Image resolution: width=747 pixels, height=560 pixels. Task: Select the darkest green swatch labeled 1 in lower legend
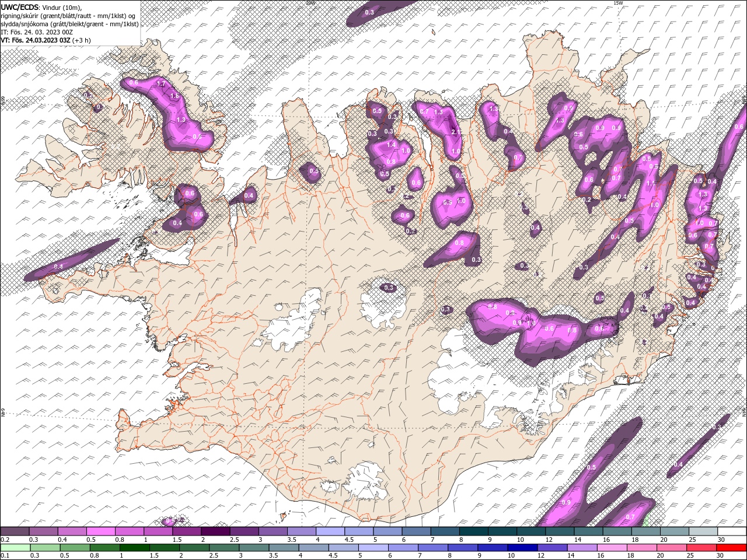(134, 548)
